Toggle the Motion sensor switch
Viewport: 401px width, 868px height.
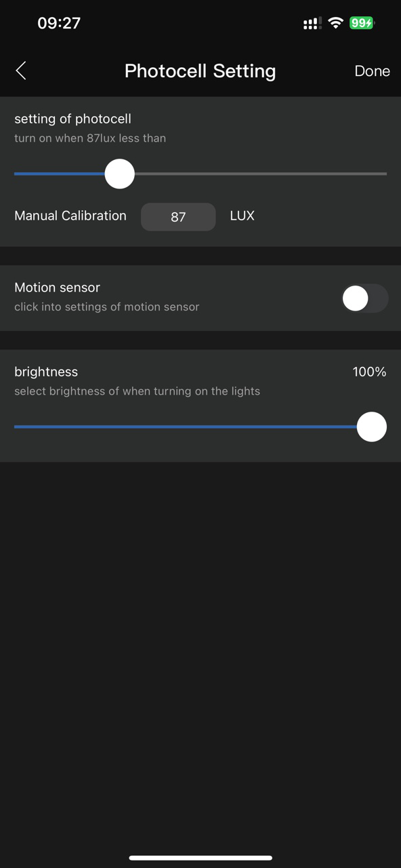click(x=364, y=298)
